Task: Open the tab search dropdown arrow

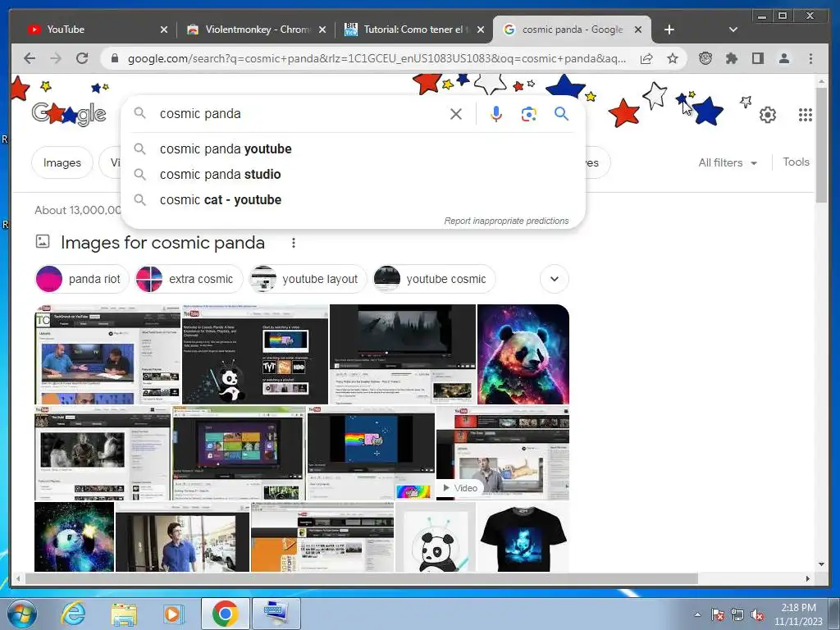Action: click(x=733, y=30)
